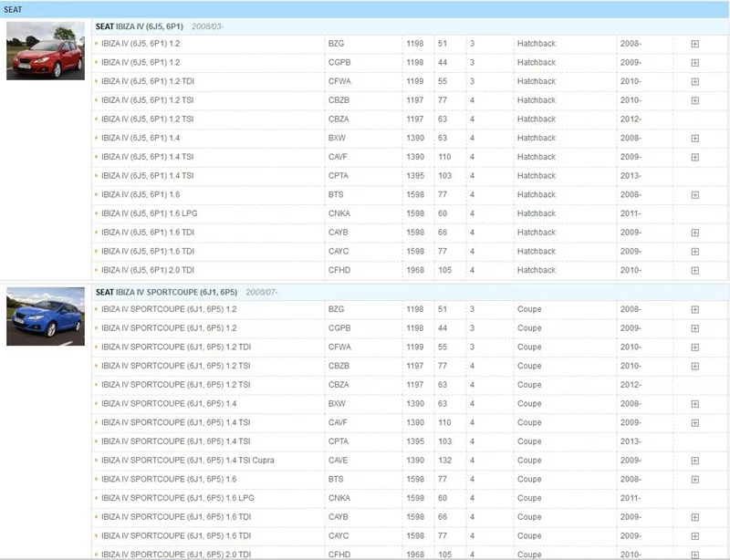Expand plus icon for Coupe 1.4 TSI Cupra CAVE

(x=694, y=461)
